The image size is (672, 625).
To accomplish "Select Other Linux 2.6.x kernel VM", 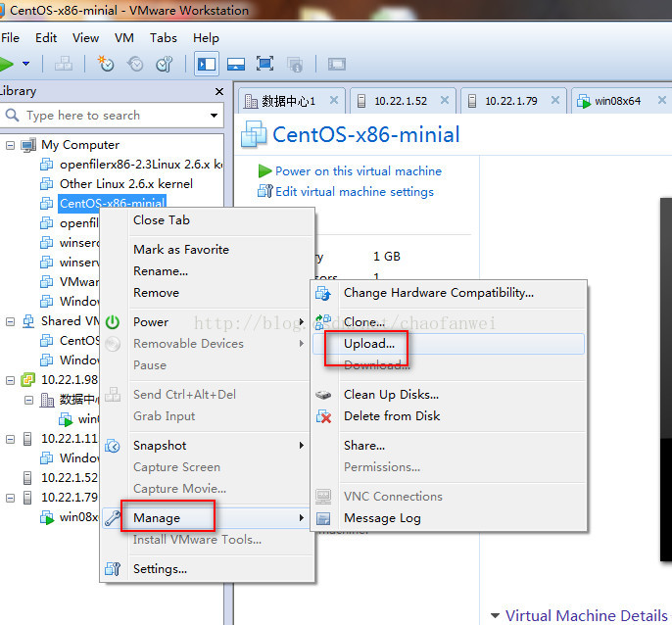I will 126,184.
